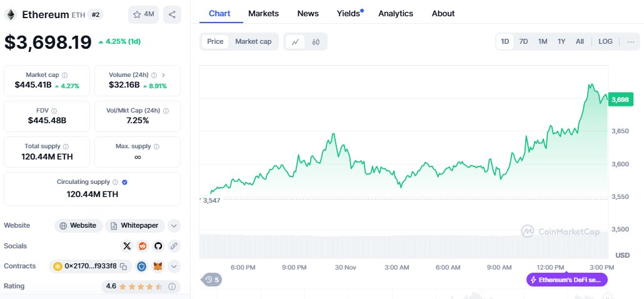644x299 pixels.
Task: Open Ethereum's X social profile
Action: coord(127,246)
